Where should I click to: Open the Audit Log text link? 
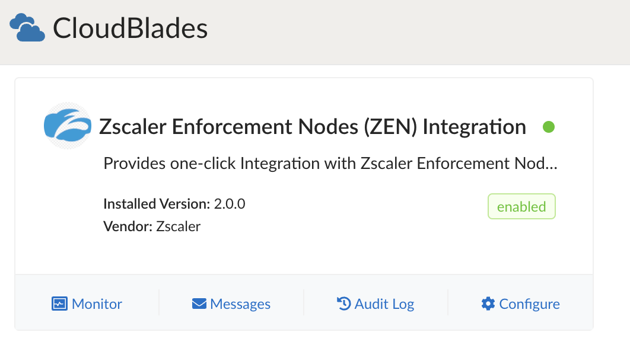click(384, 304)
